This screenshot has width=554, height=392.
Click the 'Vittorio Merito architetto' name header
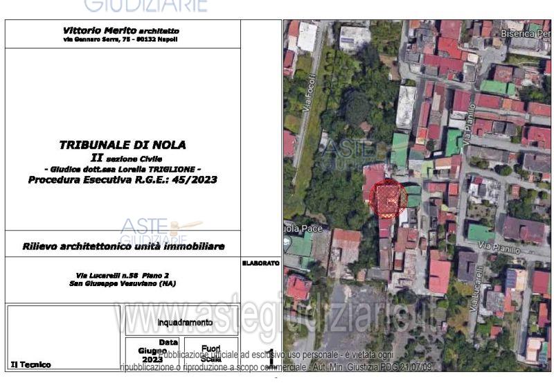tap(120, 30)
